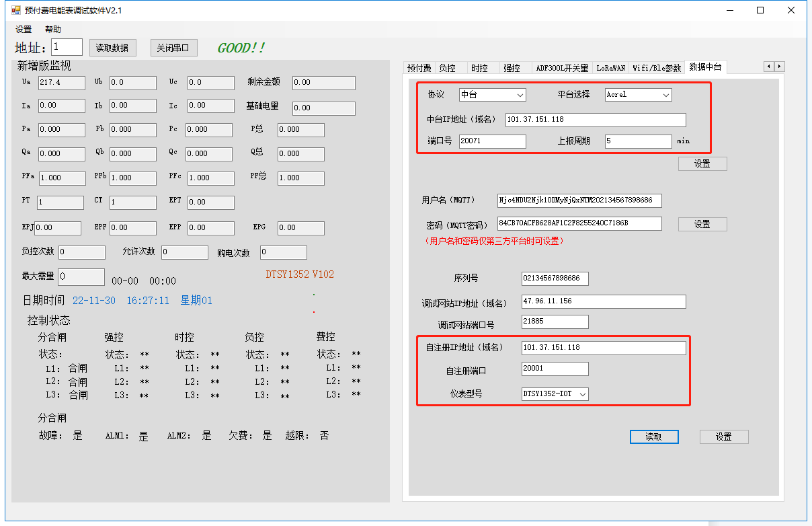Click the 地址 address input field
The image size is (812, 526).
pyautogui.click(x=67, y=47)
